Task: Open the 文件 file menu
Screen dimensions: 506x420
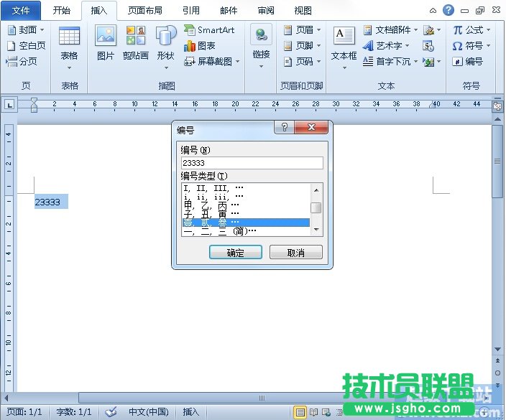Action: point(22,11)
